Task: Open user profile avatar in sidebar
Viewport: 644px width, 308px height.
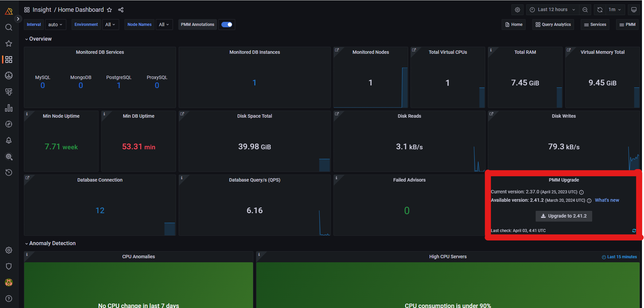Action: coord(9,282)
